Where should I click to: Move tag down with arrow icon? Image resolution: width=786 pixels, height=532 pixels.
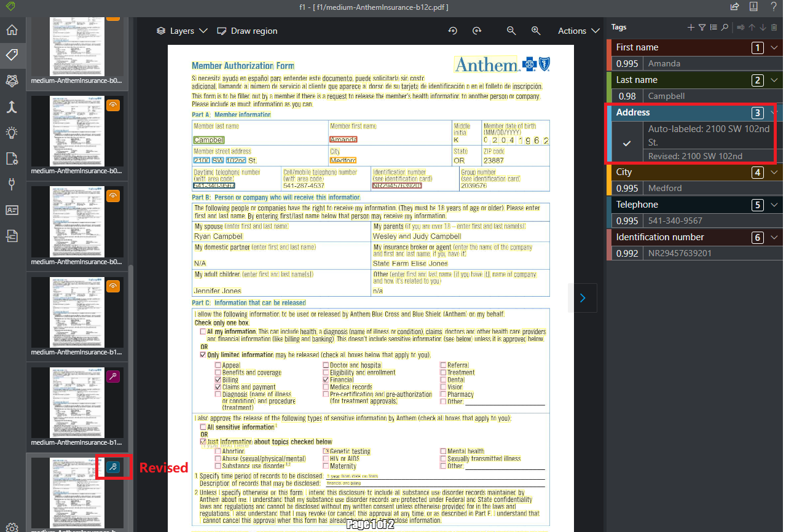[x=763, y=27]
